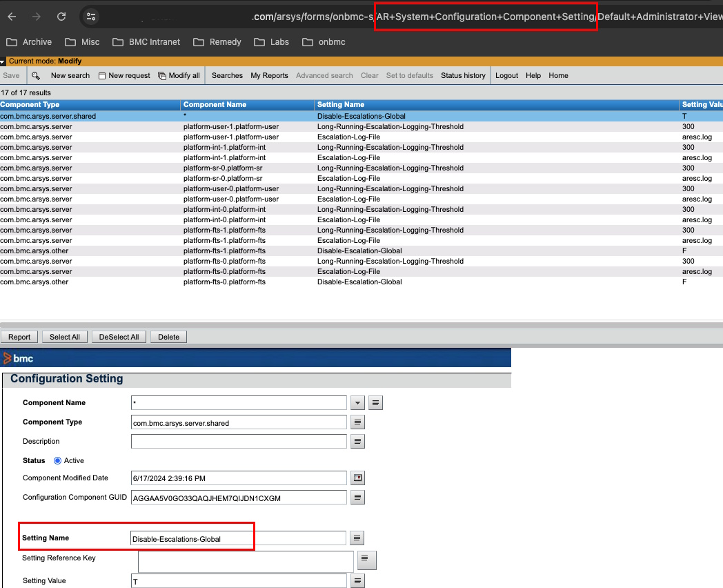Click the Configuration Component GUID field
Screen dimensions: 723x588
pos(239,497)
